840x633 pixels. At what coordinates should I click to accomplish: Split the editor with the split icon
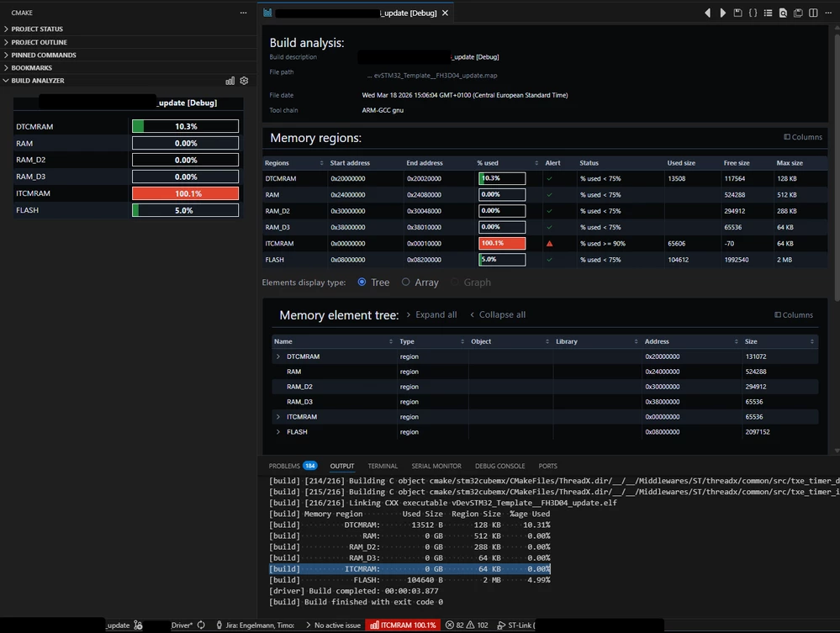click(813, 13)
